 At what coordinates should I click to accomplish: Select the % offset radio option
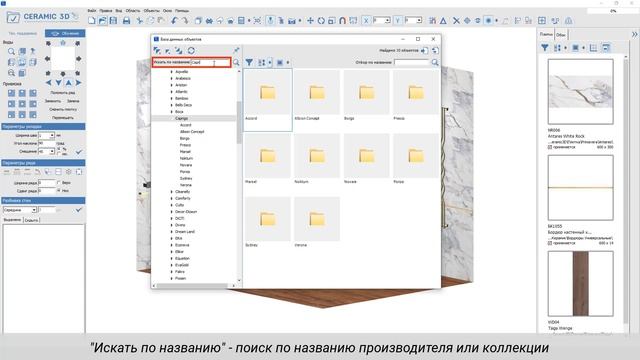(59, 149)
